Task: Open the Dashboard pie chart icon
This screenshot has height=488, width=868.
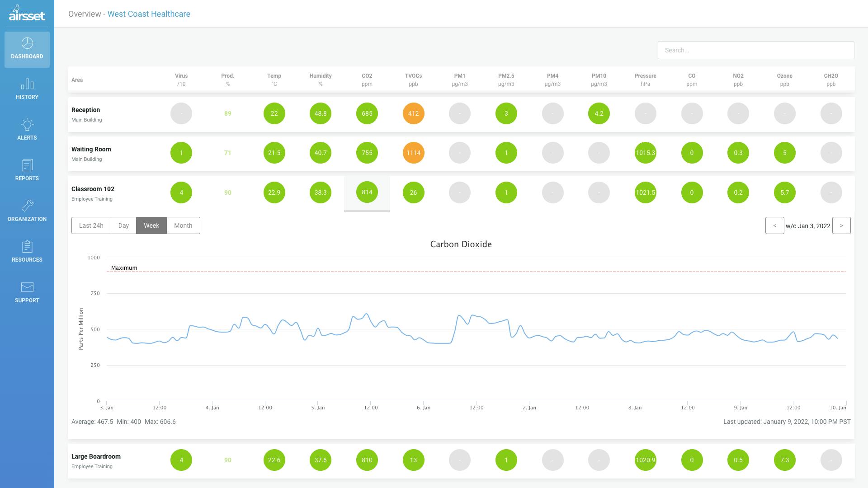Action: pyautogui.click(x=27, y=43)
